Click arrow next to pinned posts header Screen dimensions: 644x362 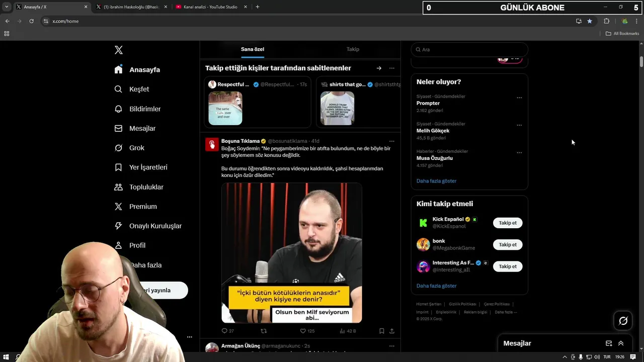pos(379,68)
